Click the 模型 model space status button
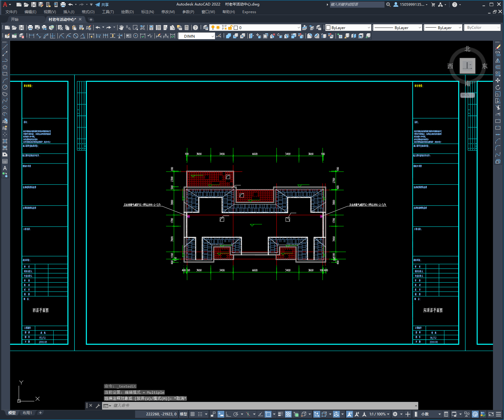This screenshot has width=504, height=420. (184, 414)
